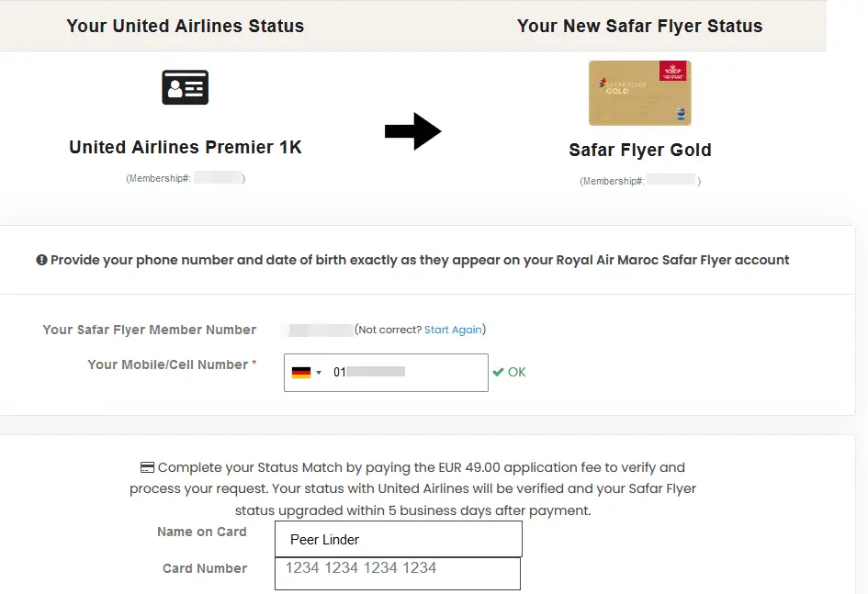868x594 pixels.
Task: Click the Your Safar Flyer Member Number label
Action: (150, 330)
